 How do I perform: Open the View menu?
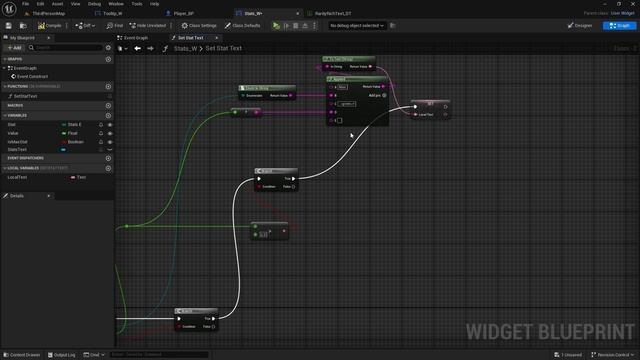pyautogui.click(x=76, y=4)
